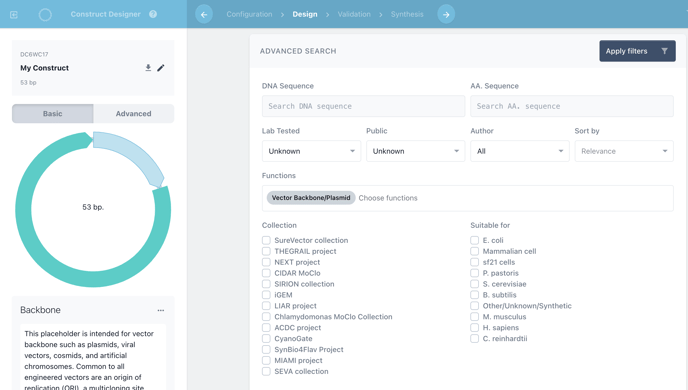Check the P. pastoris checkbox
The width and height of the screenshot is (688, 390).
click(474, 273)
